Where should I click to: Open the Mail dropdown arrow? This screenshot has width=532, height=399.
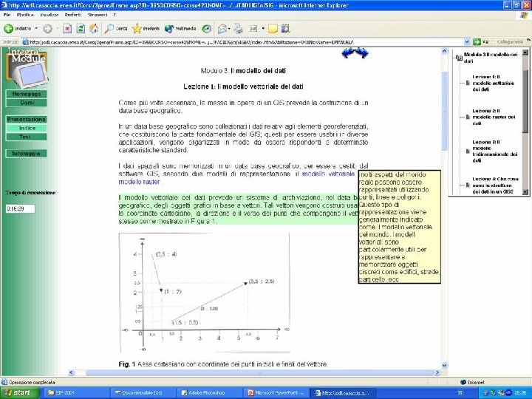[229, 29]
